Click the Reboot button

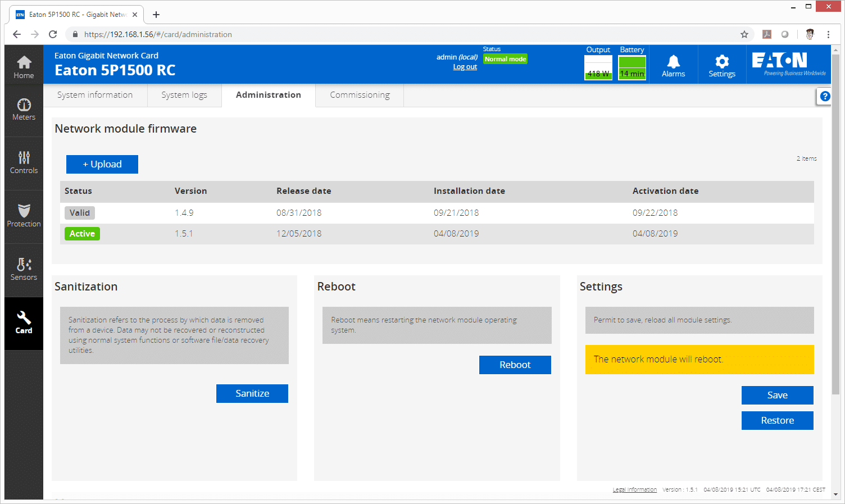(515, 365)
